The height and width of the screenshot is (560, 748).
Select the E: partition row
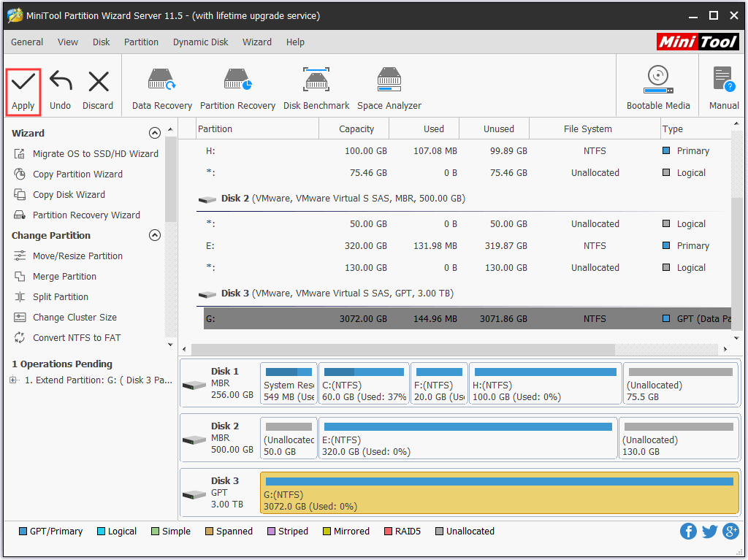point(467,245)
